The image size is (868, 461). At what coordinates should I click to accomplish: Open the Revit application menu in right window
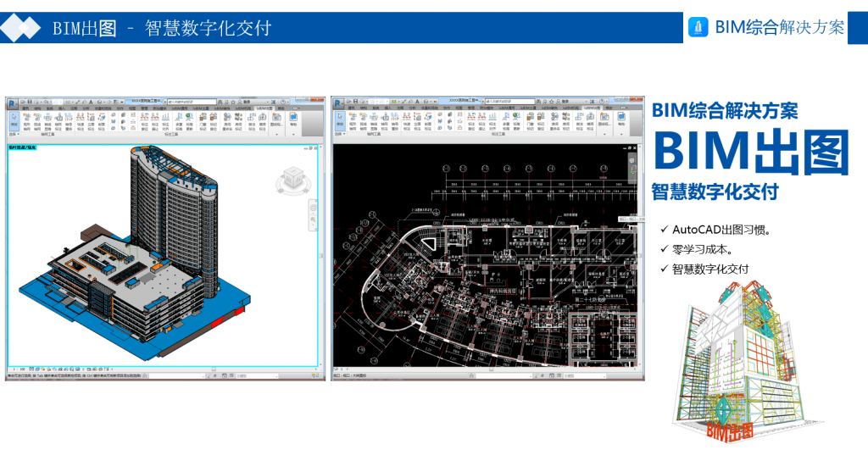coord(337,103)
